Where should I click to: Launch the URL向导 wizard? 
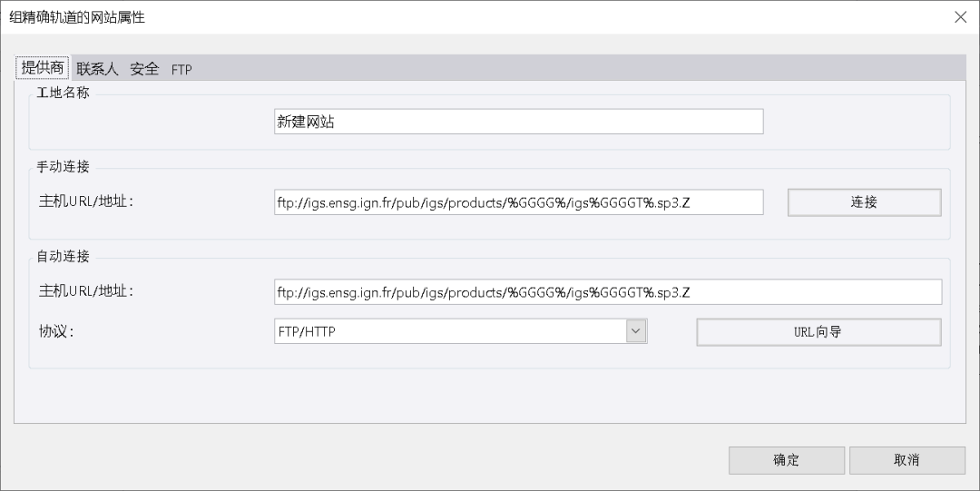[818, 332]
